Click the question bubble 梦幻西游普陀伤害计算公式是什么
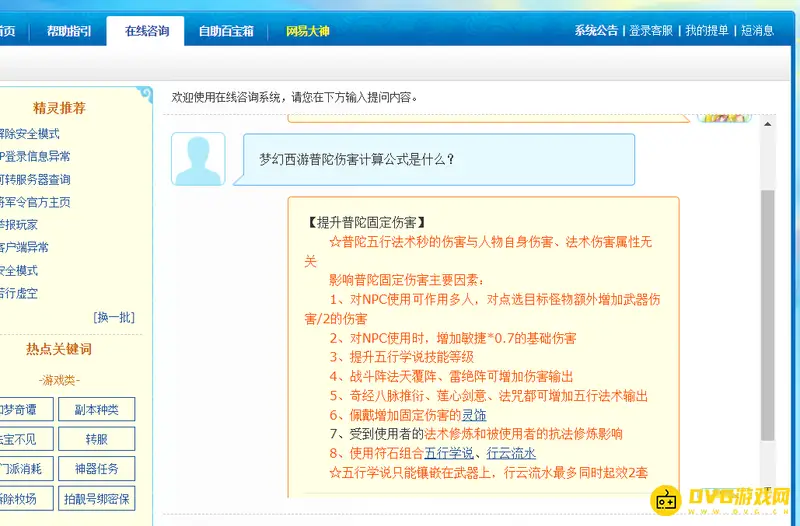This screenshot has height=526, width=800. [438, 160]
